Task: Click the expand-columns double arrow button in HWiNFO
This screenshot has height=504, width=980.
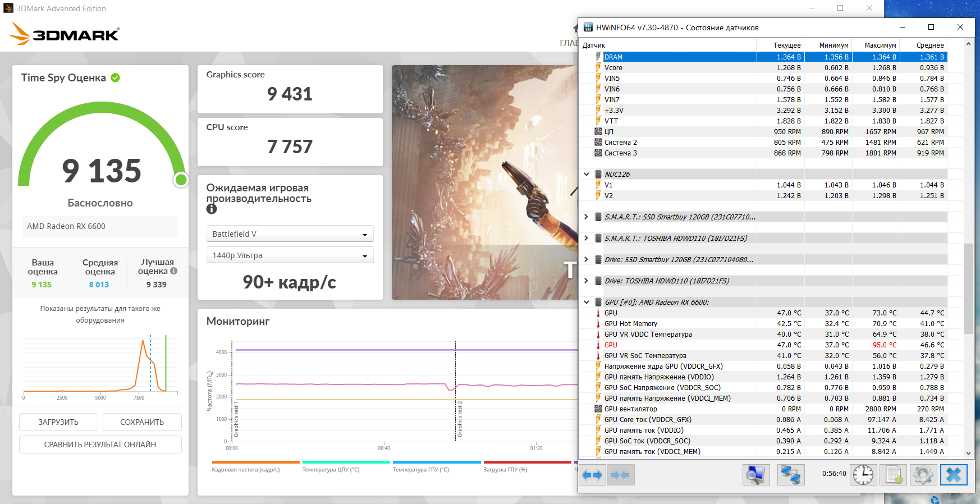Action: point(592,475)
